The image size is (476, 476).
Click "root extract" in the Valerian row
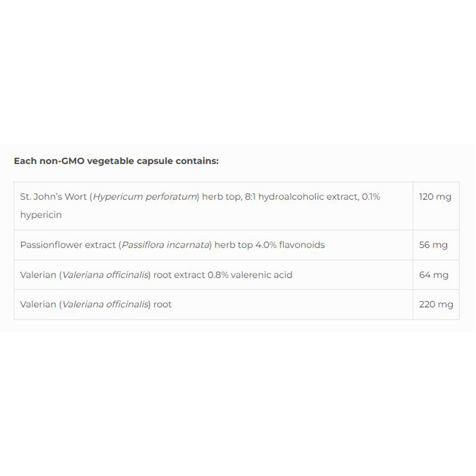tap(179, 275)
